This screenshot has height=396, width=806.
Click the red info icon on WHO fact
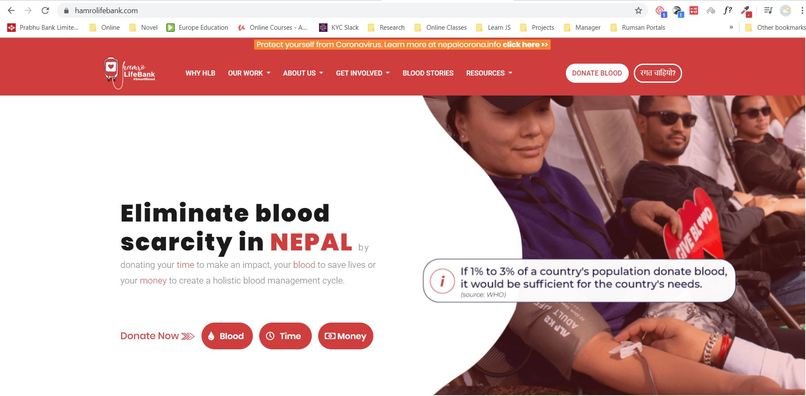(443, 281)
